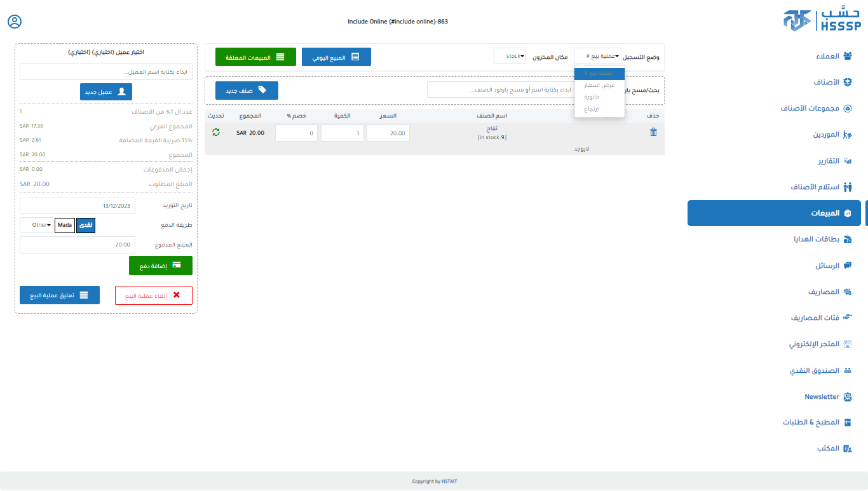Collapse the وضع التسجيل register mode dropdown

597,57
